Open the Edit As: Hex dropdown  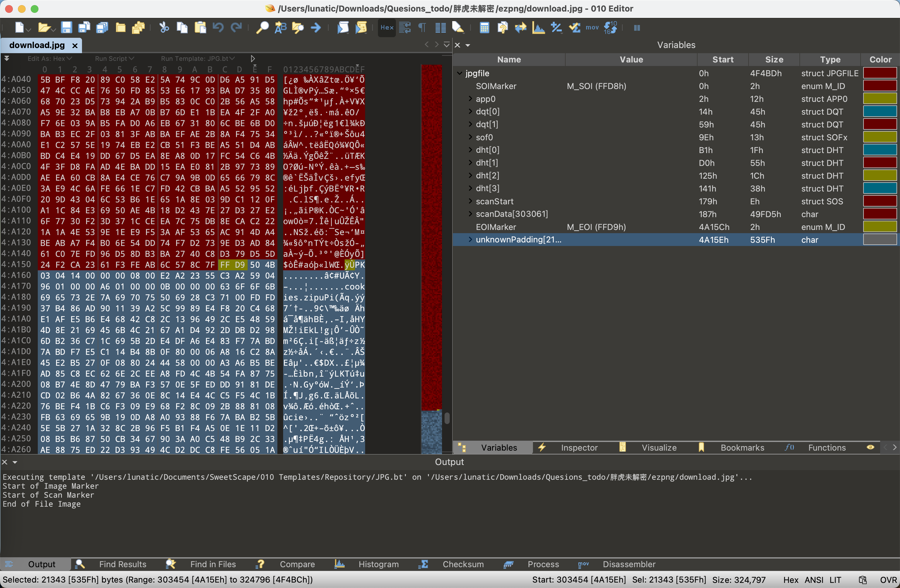coord(50,59)
